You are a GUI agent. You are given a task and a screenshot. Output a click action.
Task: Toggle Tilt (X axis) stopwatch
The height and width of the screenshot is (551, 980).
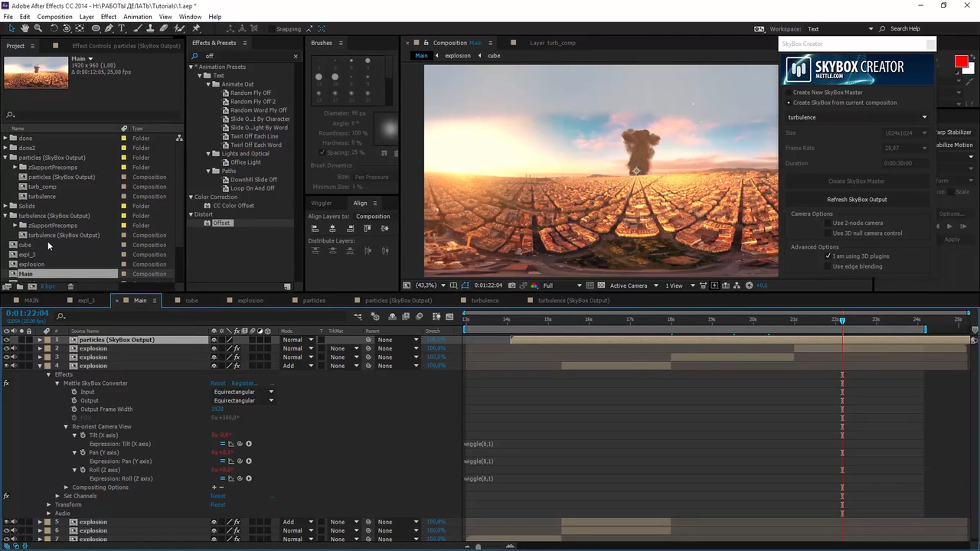(83, 435)
